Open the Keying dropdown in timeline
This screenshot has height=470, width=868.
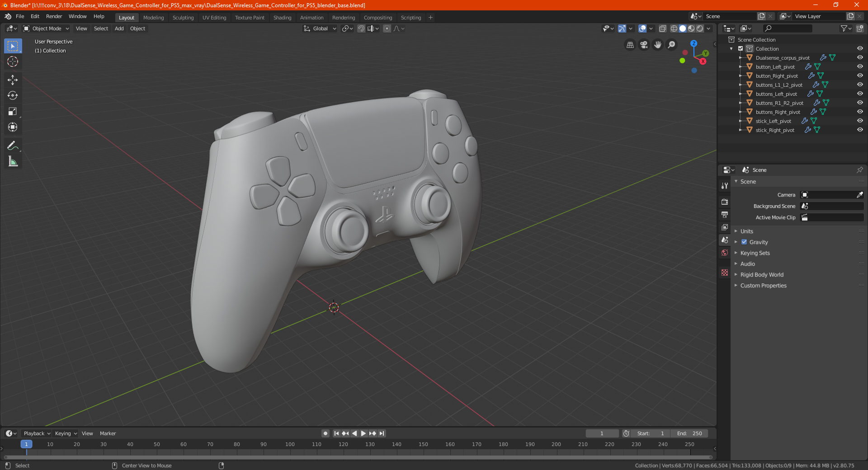(66, 433)
